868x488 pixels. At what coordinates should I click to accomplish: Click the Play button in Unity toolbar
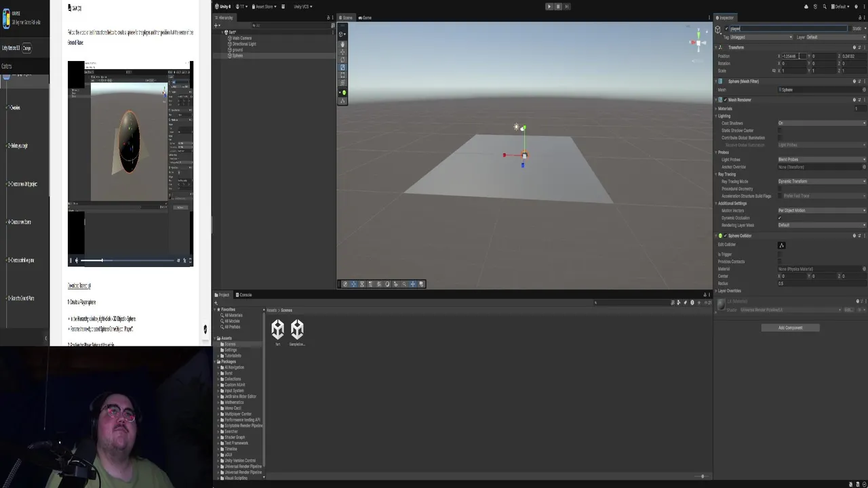point(549,6)
